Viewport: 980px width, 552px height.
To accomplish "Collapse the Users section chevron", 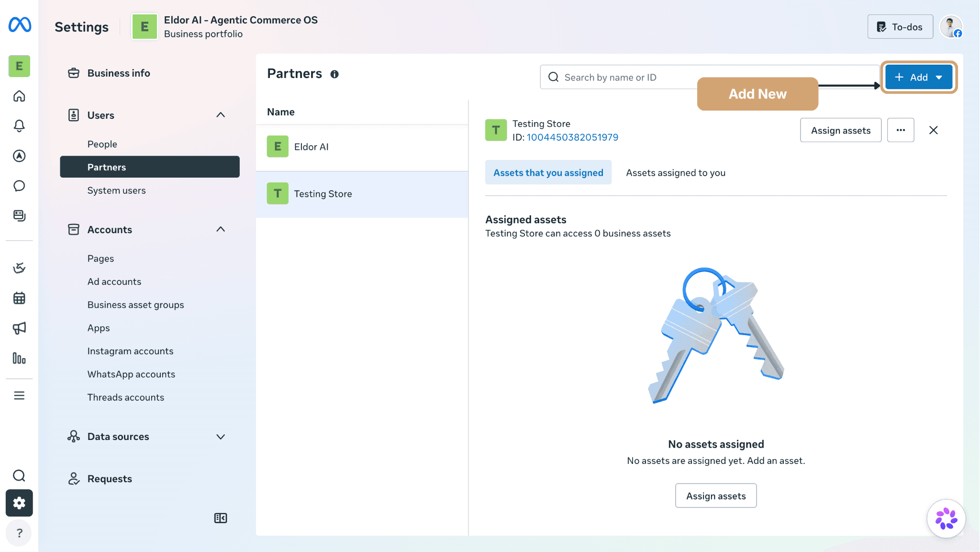I will tap(221, 115).
